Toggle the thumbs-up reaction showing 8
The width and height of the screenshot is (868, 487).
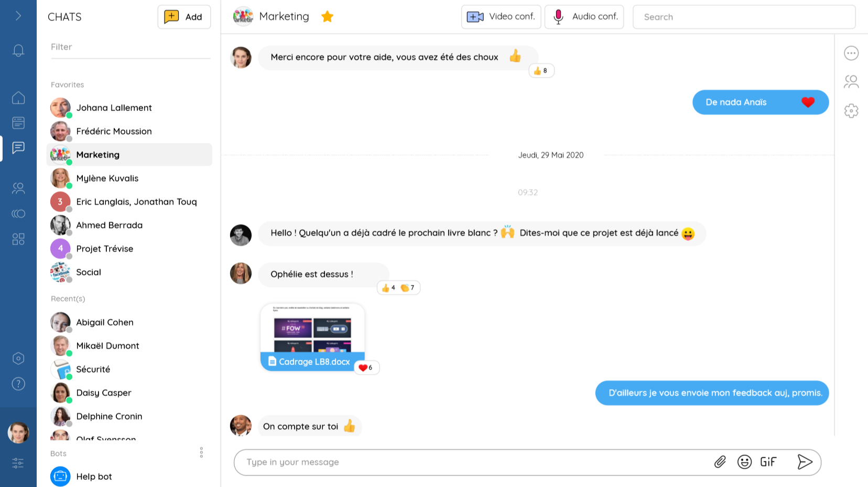541,71
